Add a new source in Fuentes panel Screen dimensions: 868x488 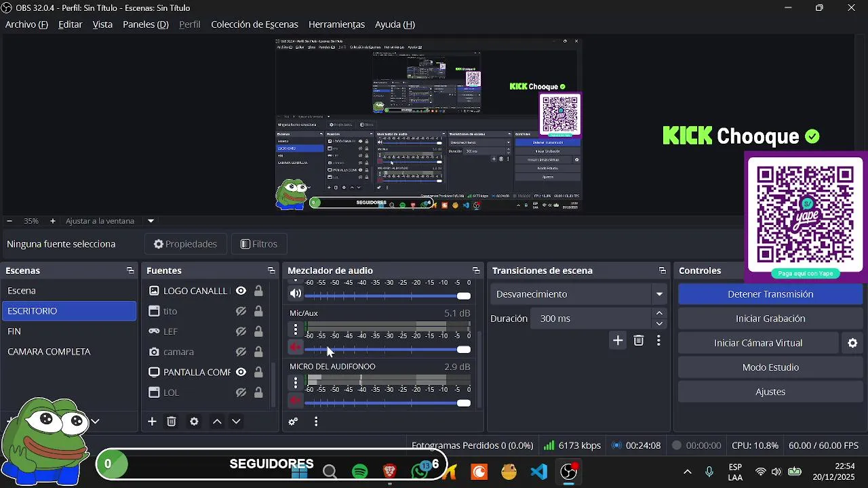[x=152, y=422]
